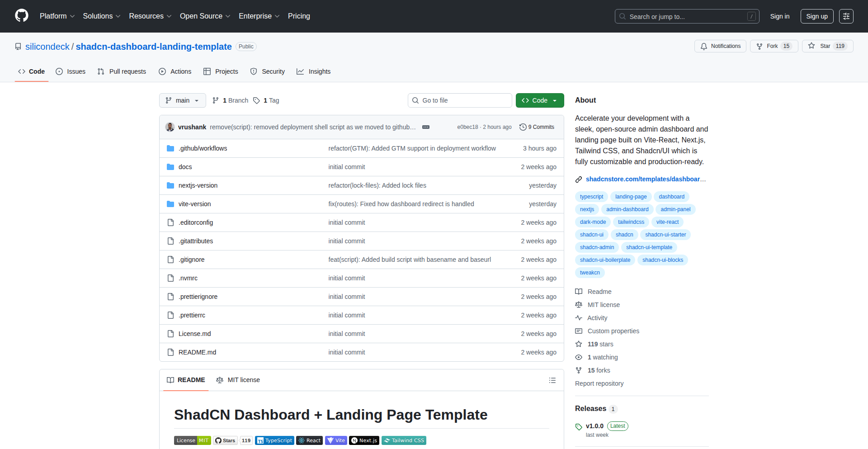This screenshot has width=868, height=449.
Task: Expand the Enterprise menu
Action: click(x=259, y=16)
